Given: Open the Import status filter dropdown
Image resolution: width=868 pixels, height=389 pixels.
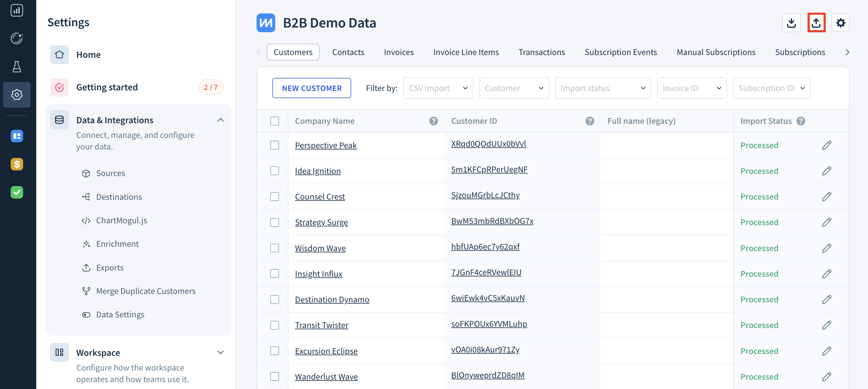Looking at the screenshot, I should [603, 88].
